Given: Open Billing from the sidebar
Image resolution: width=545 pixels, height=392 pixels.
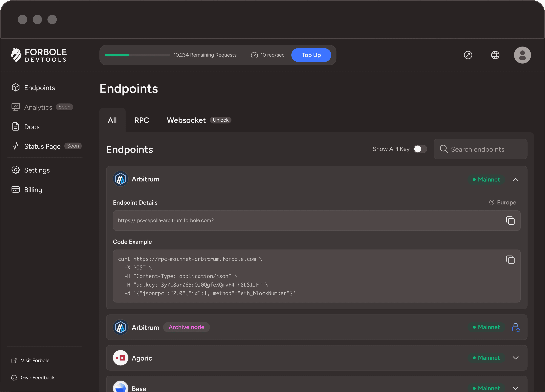Looking at the screenshot, I should [x=33, y=190].
